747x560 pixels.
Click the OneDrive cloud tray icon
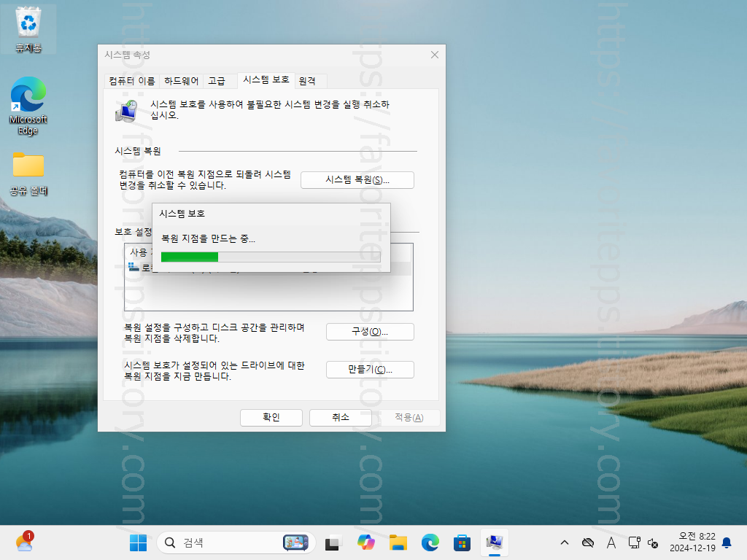[x=588, y=542]
